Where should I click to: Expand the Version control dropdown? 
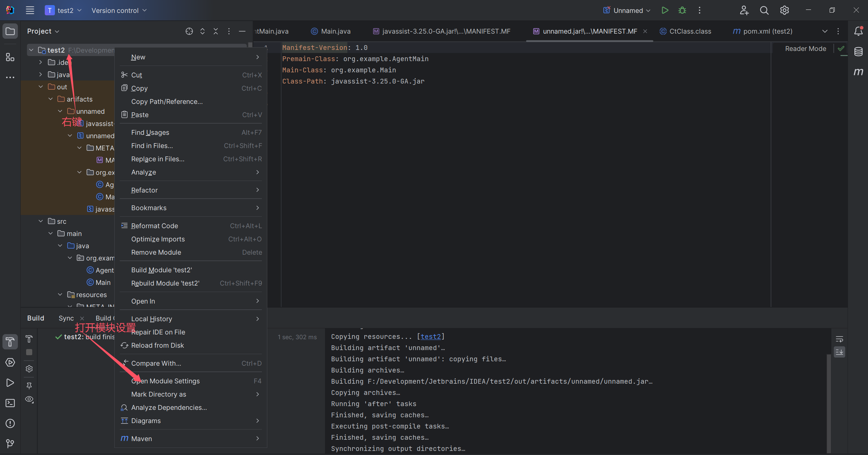point(119,10)
